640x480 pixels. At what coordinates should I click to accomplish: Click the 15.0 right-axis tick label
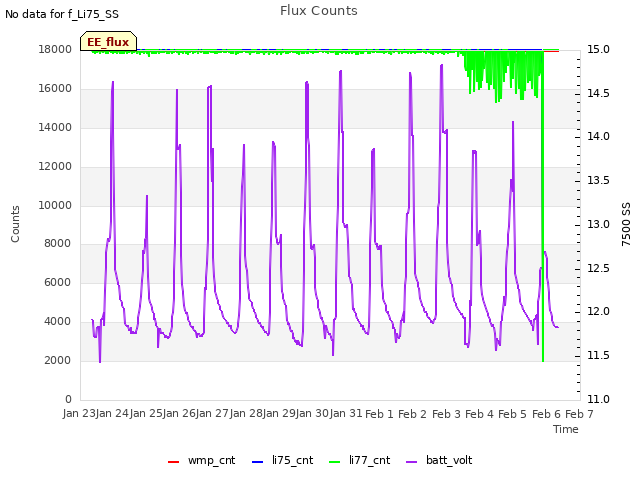pos(598,49)
